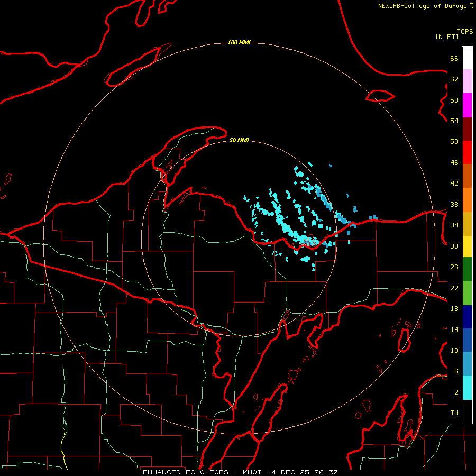
Task: Click the 100 NMI range ring label
Action: (x=239, y=42)
